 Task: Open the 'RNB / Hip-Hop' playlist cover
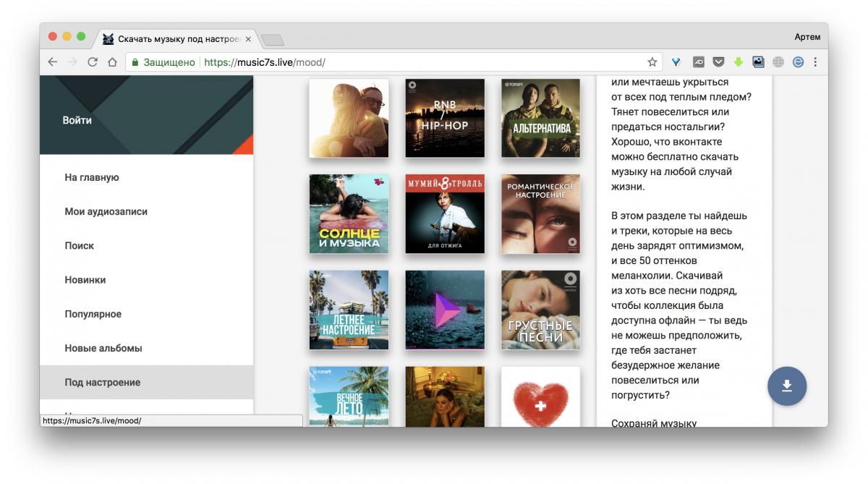pyautogui.click(x=445, y=118)
